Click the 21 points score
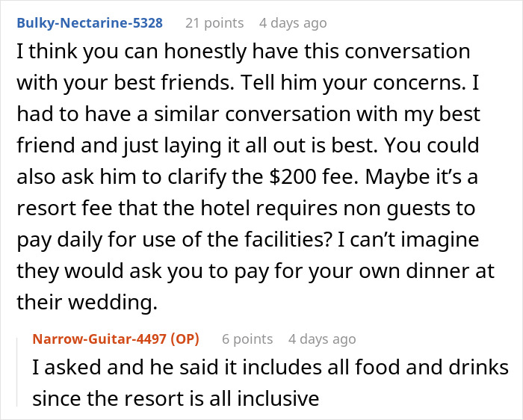Screen dimensions: 523x420 214,23
